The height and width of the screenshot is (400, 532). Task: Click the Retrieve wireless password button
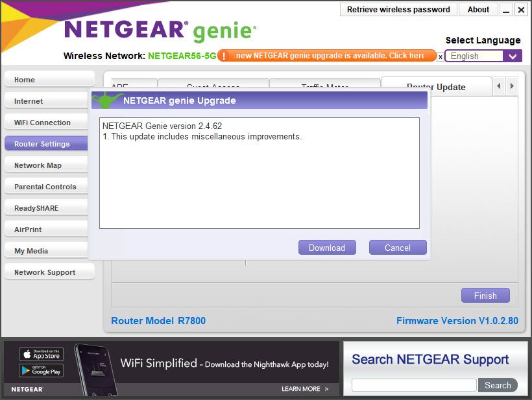(398, 9)
